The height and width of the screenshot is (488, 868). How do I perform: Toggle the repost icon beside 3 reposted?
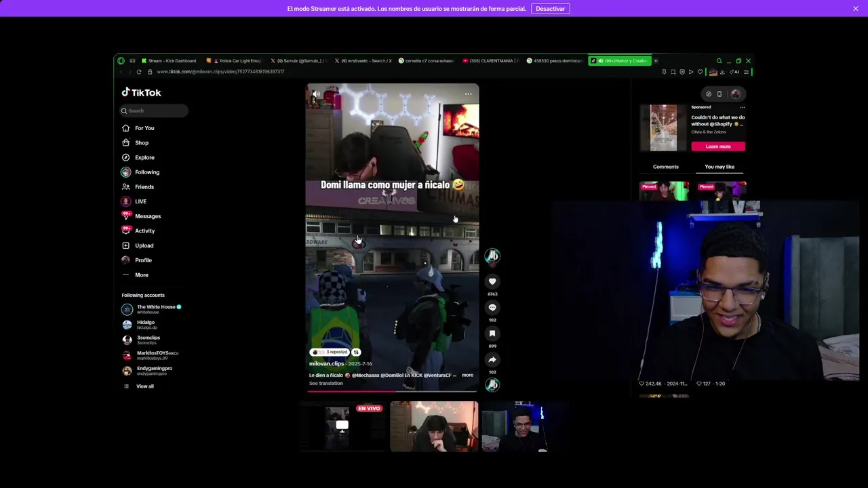pyautogui.click(x=356, y=352)
